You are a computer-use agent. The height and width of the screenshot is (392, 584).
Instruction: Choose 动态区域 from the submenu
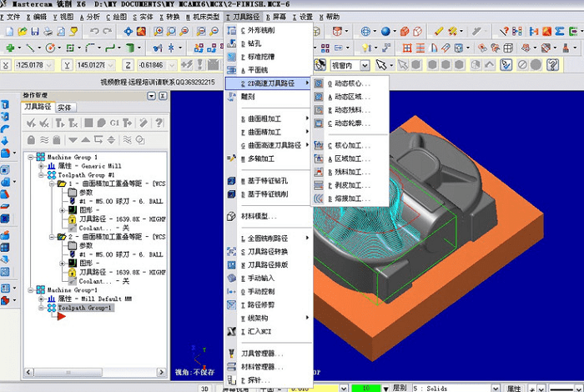[349, 97]
